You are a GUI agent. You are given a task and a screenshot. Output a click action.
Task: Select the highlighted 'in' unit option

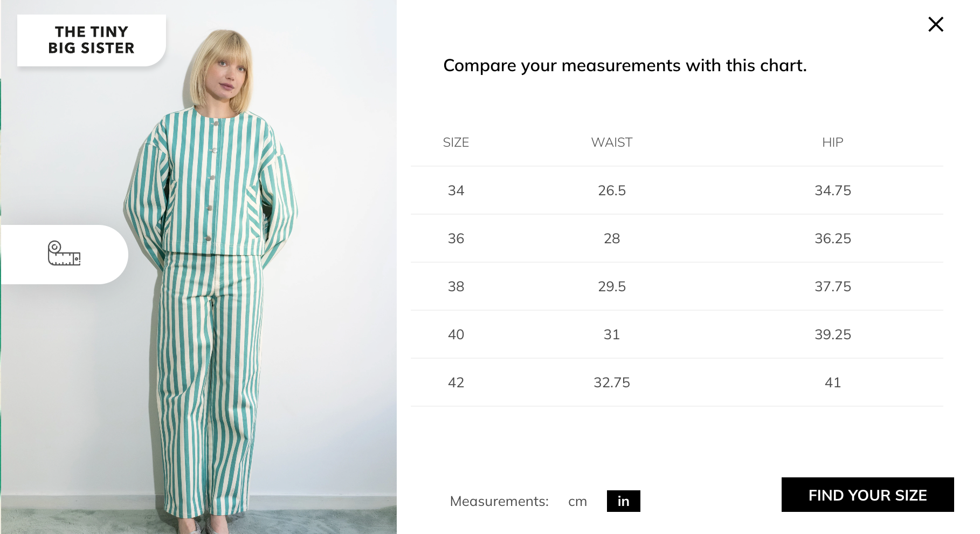tap(623, 501)
